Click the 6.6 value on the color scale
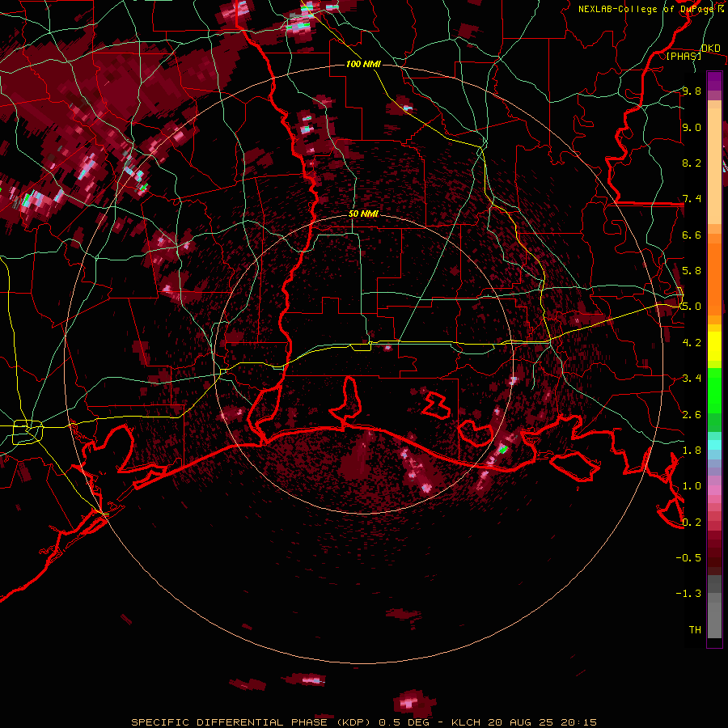Viewport: 728px width, 728px height. [x=692, y=235]
